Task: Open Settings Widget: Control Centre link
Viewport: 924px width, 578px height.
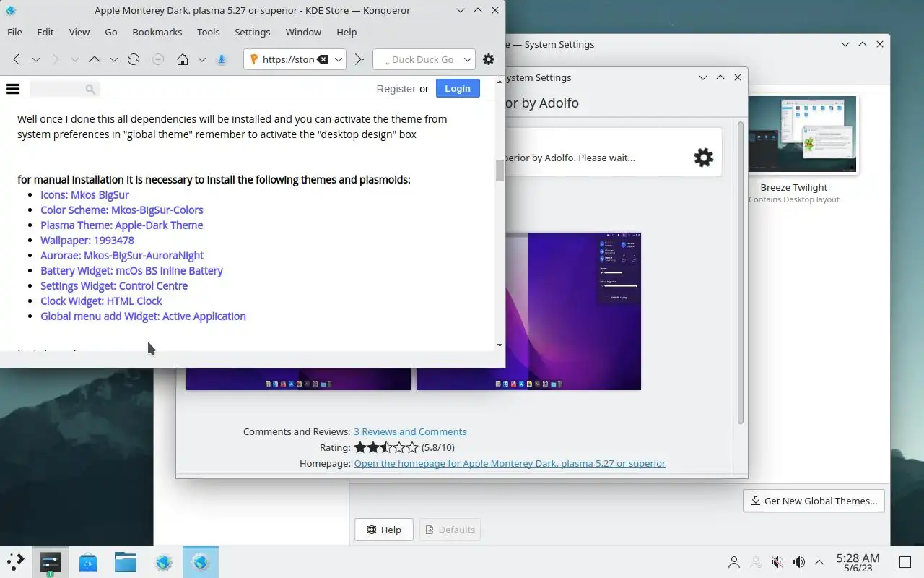Action: (x=114, y=285)
